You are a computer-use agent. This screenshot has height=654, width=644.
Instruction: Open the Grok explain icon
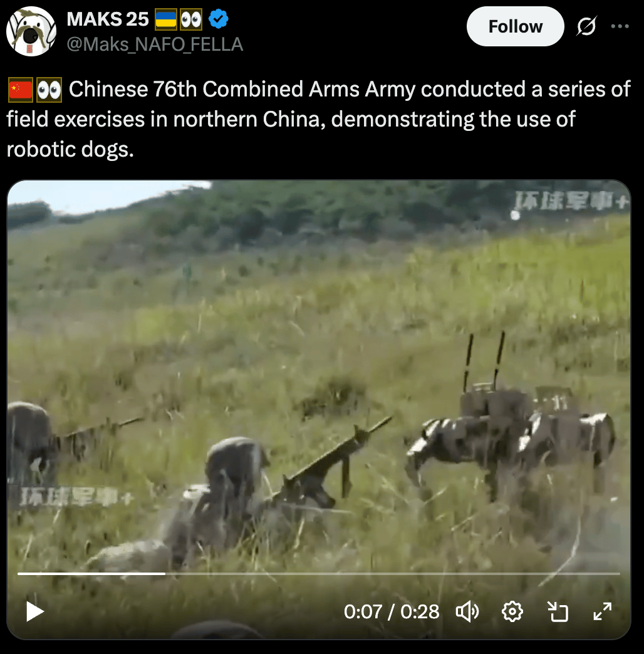(x=587, y=26)
